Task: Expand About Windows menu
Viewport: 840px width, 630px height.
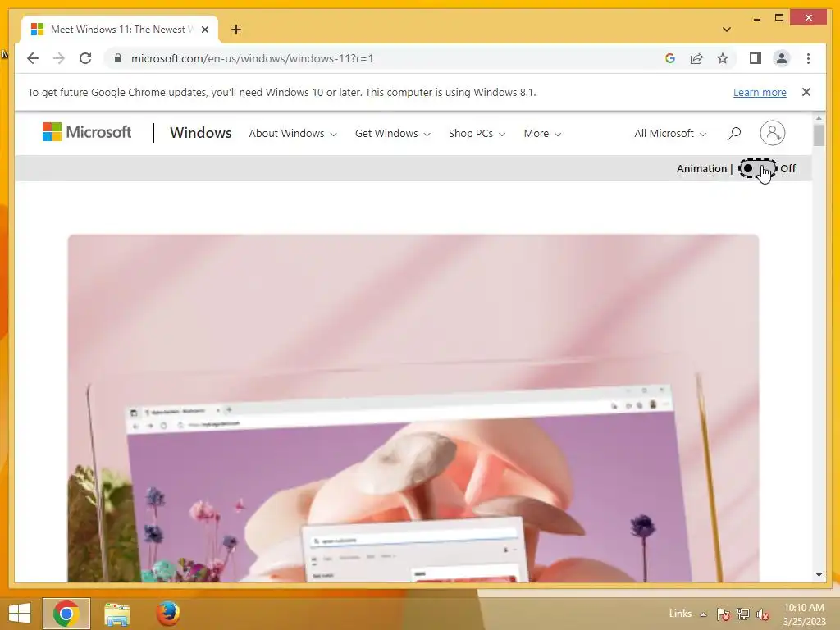Action: coord(293,134)
